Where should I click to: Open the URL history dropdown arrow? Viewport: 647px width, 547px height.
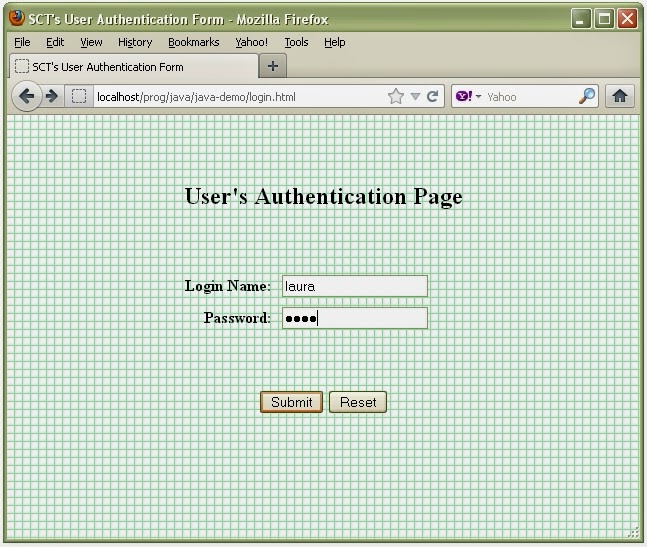tap(416, 97)
